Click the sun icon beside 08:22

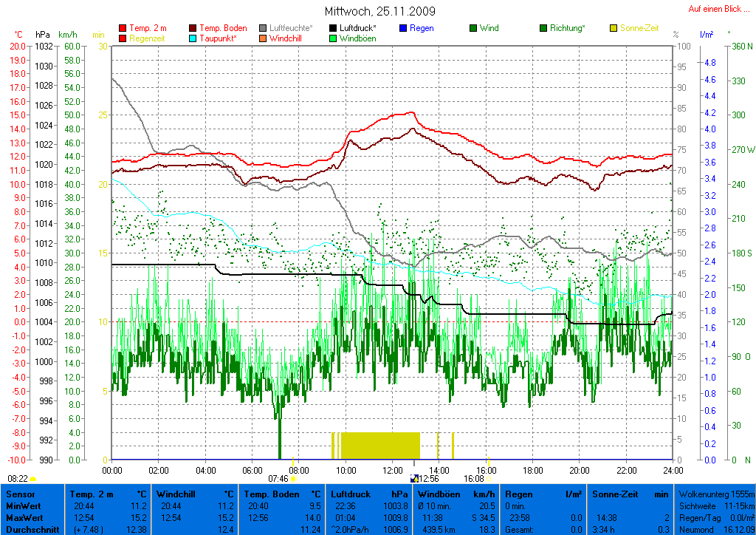point(33,479)
